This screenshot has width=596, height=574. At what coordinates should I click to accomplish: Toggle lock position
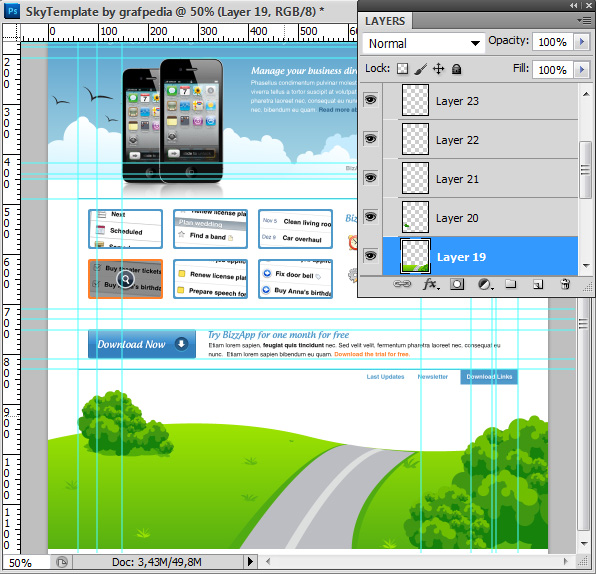point(439,69)
